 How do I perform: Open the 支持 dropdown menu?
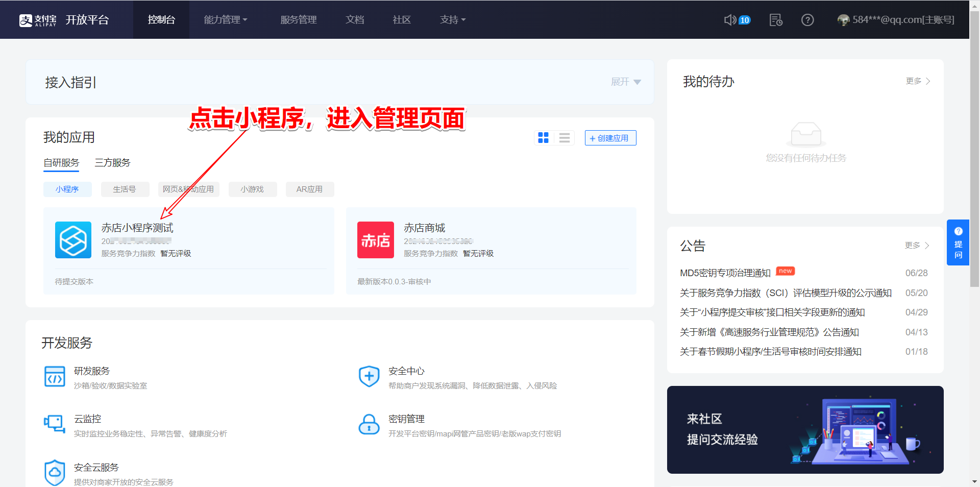pos(453,20)
